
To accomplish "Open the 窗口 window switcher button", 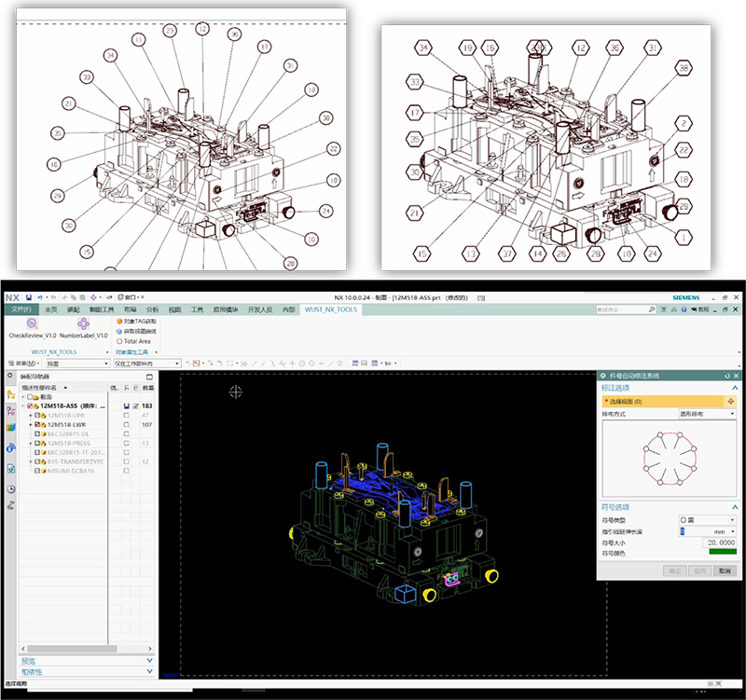I will 131,297.
